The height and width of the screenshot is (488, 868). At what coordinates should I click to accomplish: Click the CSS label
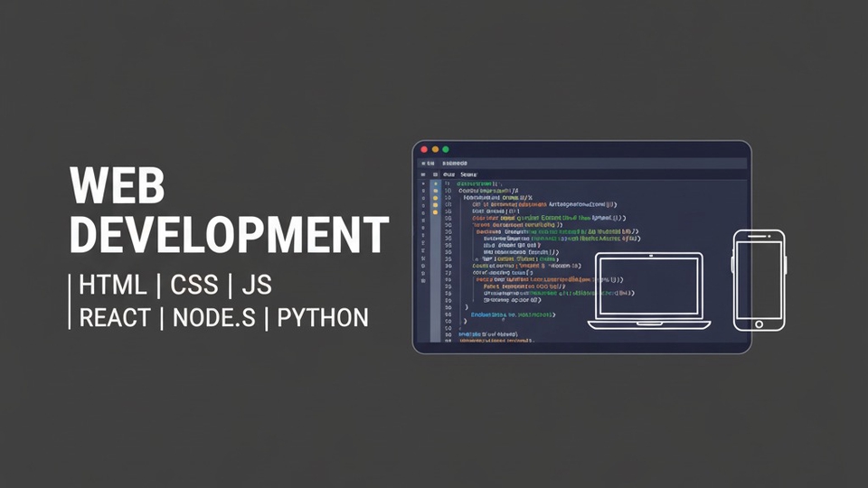tap(194, 286)
